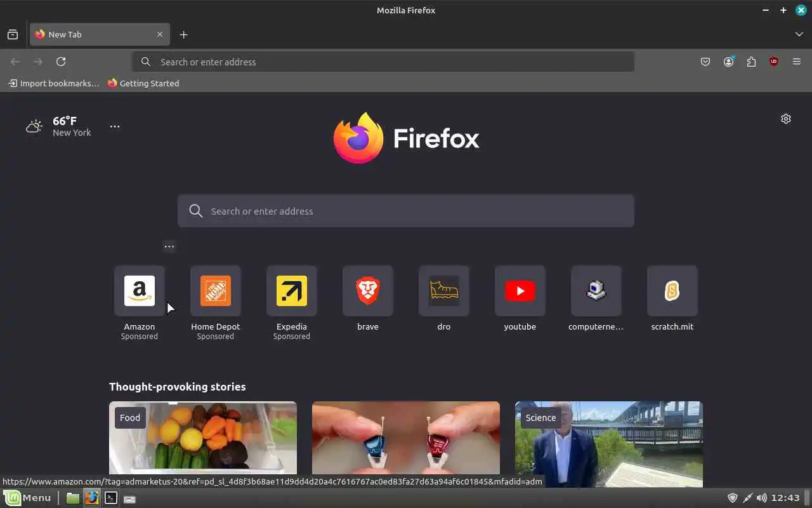Image resolution: width=812 pixels, height=508 pixels.
Task: Open the security shield tray icon
Action: [x=733, y=498]
